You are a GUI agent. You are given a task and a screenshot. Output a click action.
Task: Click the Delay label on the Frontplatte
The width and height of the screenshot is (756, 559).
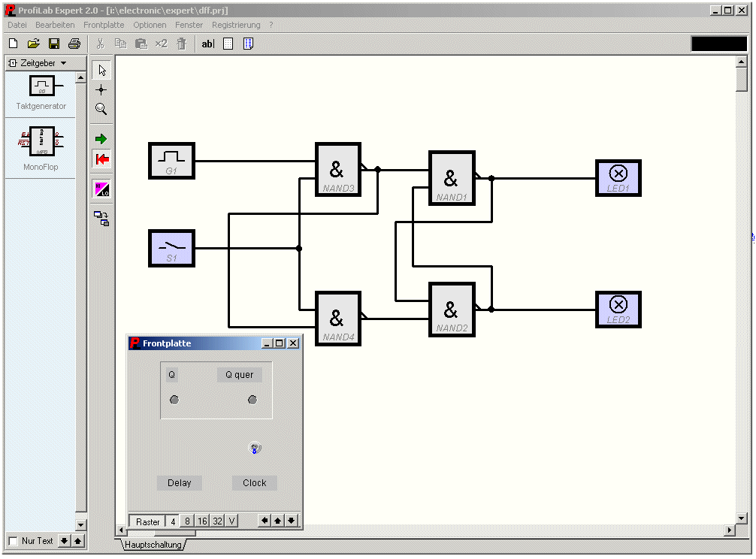click(x=180, y=483)
